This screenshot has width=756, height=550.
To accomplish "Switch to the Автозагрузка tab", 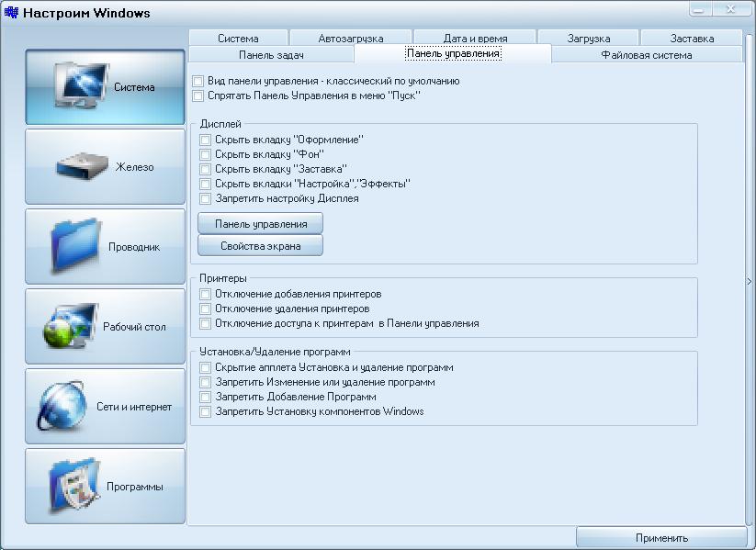I will coord(351,38).
